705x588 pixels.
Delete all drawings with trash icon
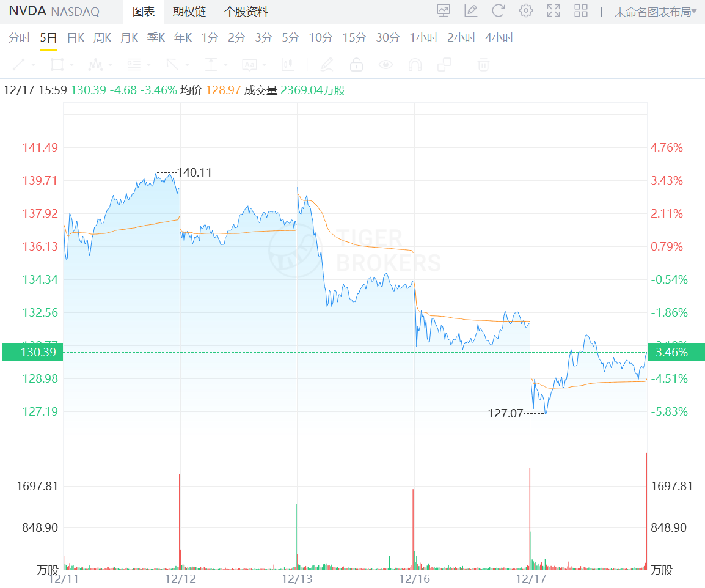click(x=483, y=65)
